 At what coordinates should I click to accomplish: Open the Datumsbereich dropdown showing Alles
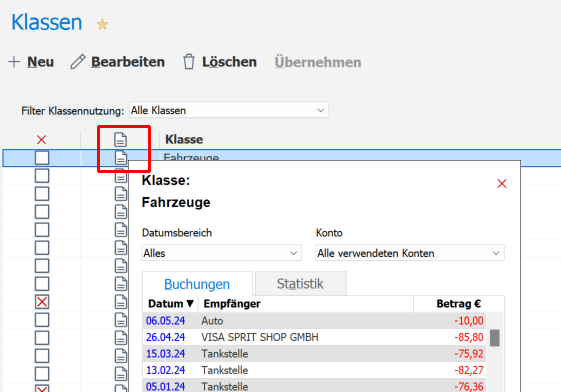click(221, 253)
